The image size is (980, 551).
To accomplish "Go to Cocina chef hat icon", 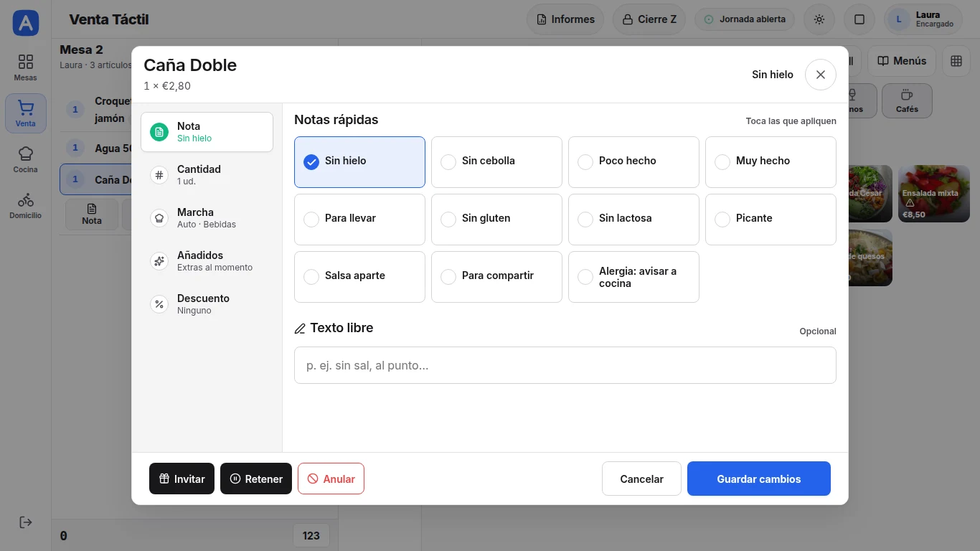I will coord(26,159).
